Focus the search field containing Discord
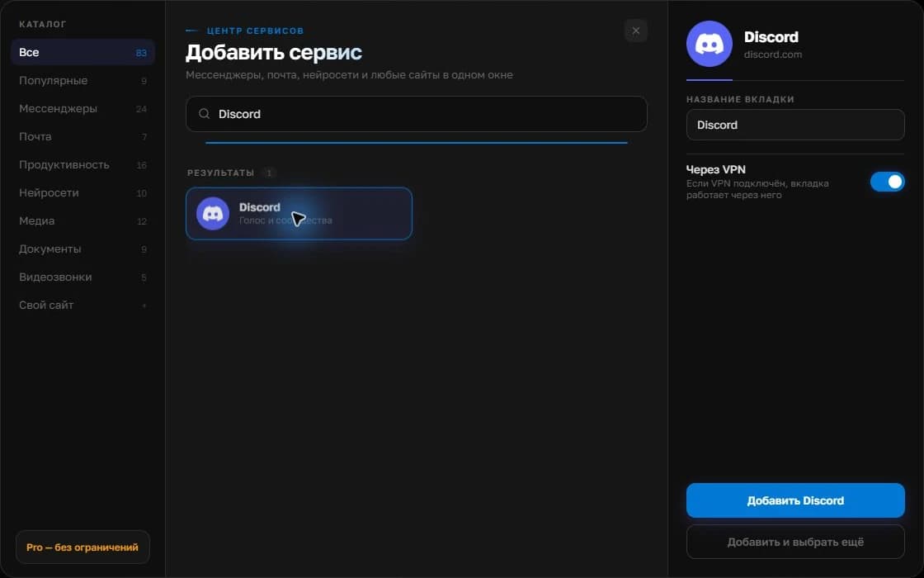This screenshot has width=924, height=578. pyautogui.click(x=417, y=114)
